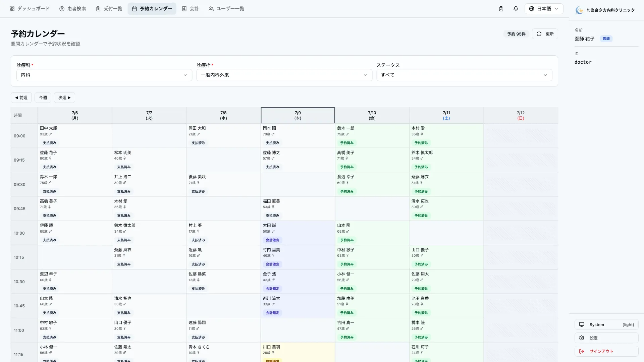Open 池田 彩香 appointment on 7/11
This screenshot has height=362, width=644.
tap(446, 306)
